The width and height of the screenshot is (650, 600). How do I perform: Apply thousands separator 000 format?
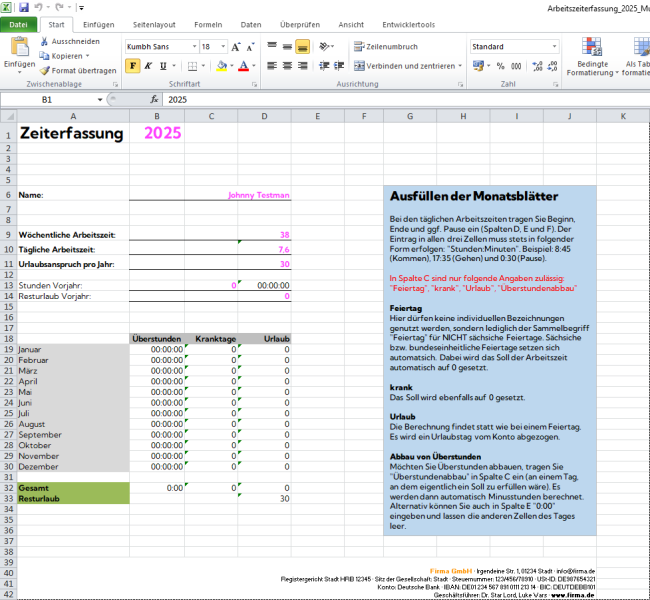(x=516, y=66)
